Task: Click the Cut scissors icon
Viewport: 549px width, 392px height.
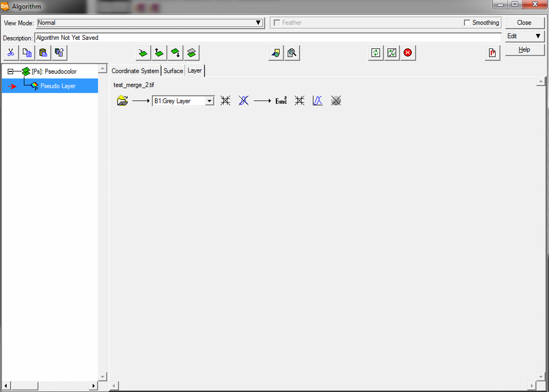Action: pyautogui.click(x=11, y=53)
